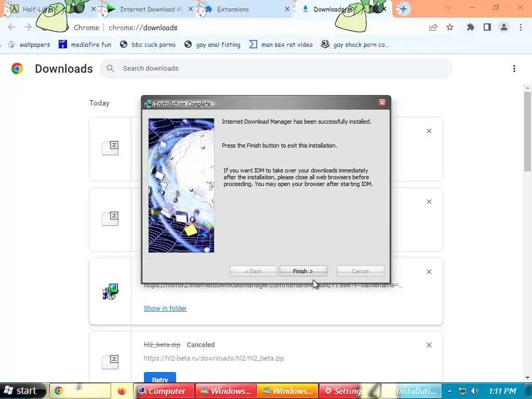The width and height of the screenshot is (532, 399).
Task: Click the network tray icon
Action: pyautogui.click(x=462, y=391)
